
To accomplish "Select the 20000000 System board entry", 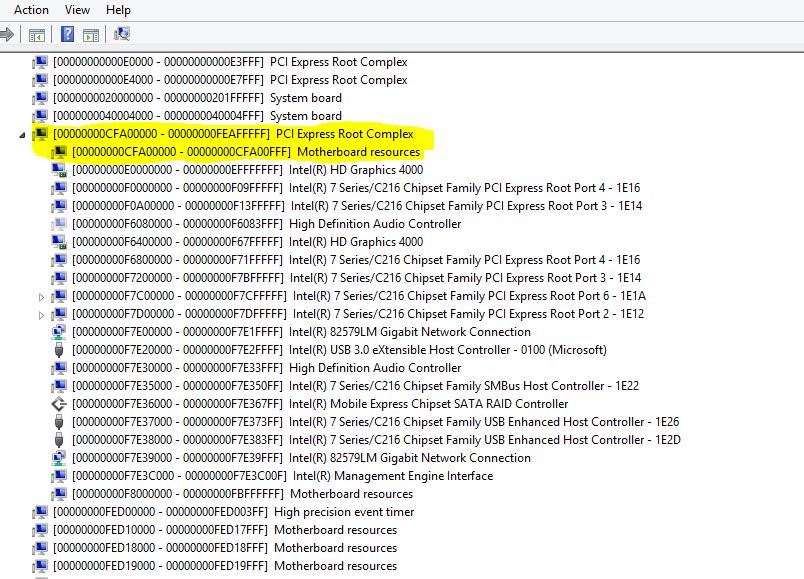I will [x=197, y=98].
